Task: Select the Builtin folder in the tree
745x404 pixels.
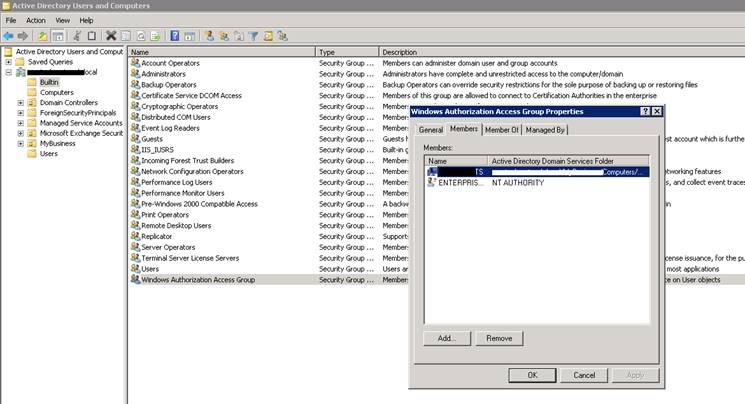Action: (49, 82)
